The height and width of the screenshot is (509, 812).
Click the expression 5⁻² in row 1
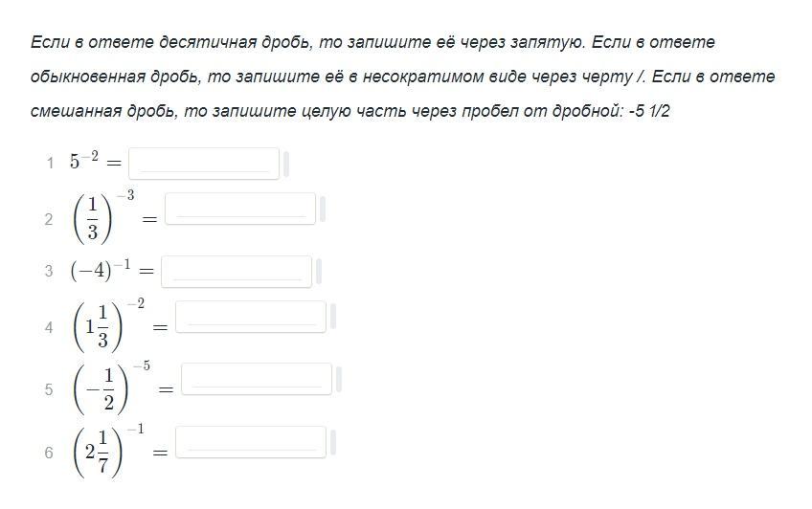pos(84,160)
